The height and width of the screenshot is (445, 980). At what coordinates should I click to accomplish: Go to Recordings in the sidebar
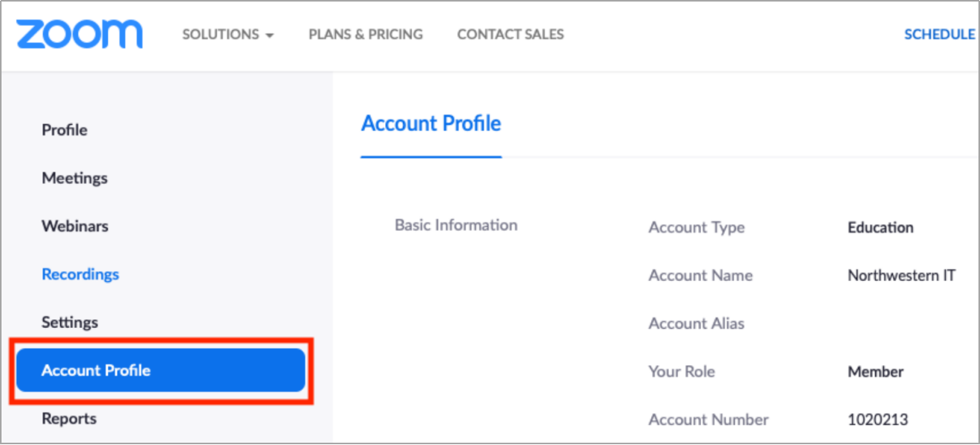coord(80,274)
